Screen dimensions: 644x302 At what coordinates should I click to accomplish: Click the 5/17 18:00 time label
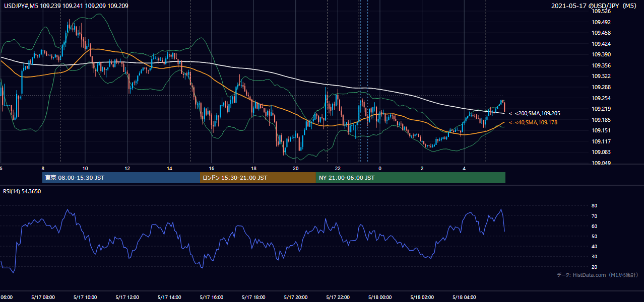coord(253,297)
